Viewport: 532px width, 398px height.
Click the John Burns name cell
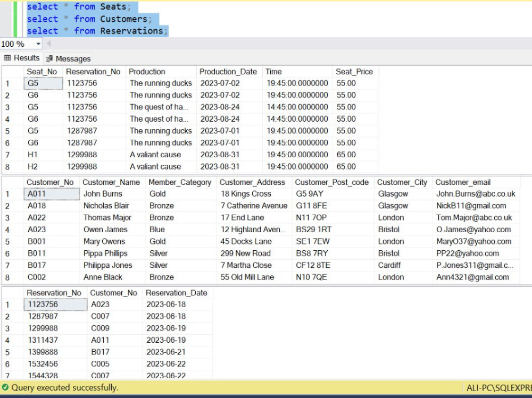(112, 193)
